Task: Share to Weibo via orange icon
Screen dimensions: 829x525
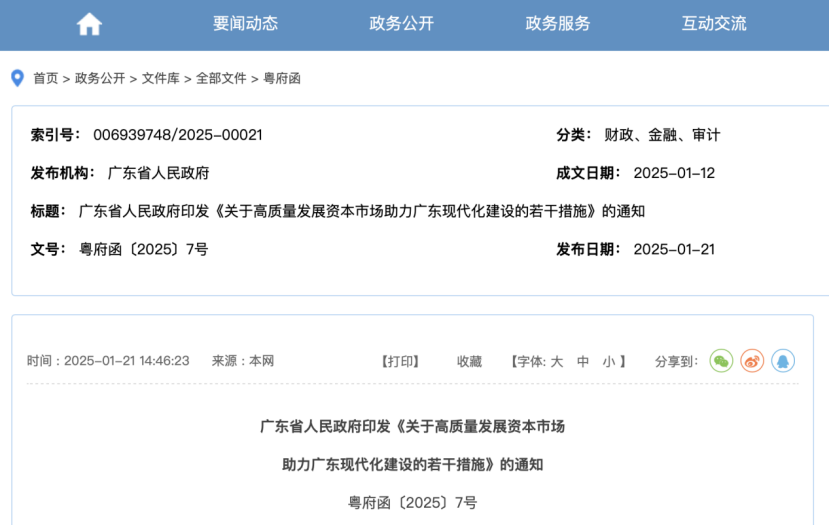Action: (752, 361)
